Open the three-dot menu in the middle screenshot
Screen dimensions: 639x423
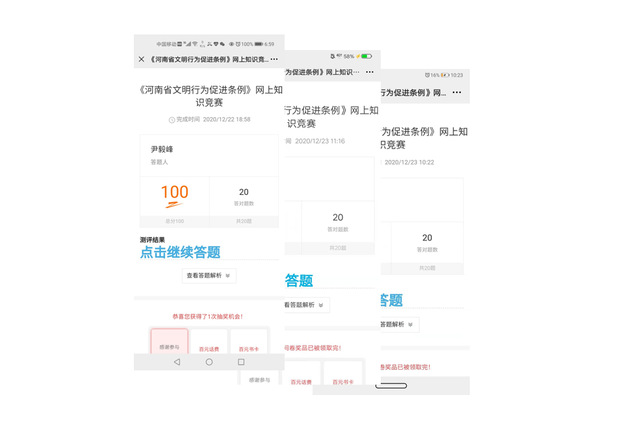coord(369,72)
